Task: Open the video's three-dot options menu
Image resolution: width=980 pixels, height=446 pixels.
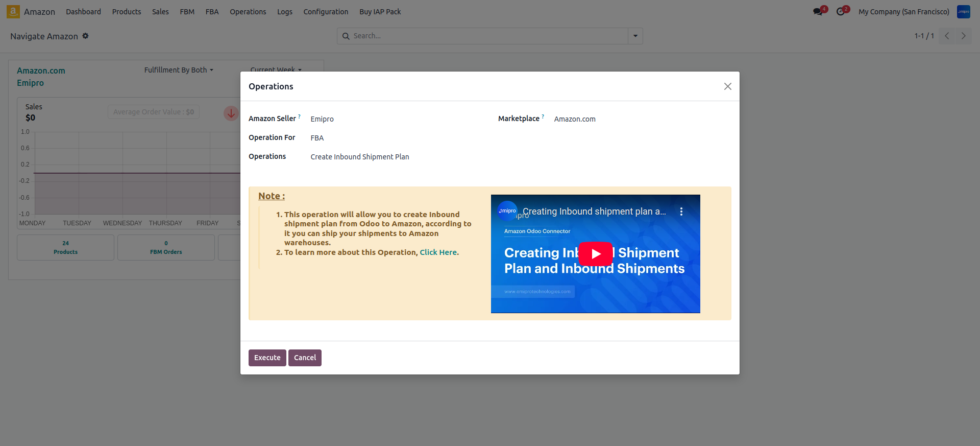Action: (681, 212)
